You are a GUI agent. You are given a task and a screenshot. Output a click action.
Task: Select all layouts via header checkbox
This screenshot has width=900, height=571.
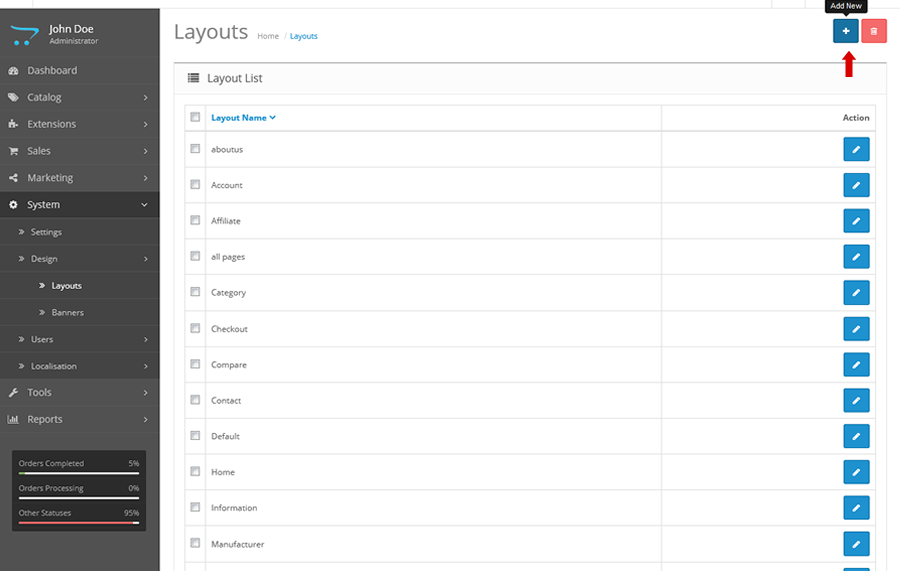pyautogui.click(x=195, y=117)
